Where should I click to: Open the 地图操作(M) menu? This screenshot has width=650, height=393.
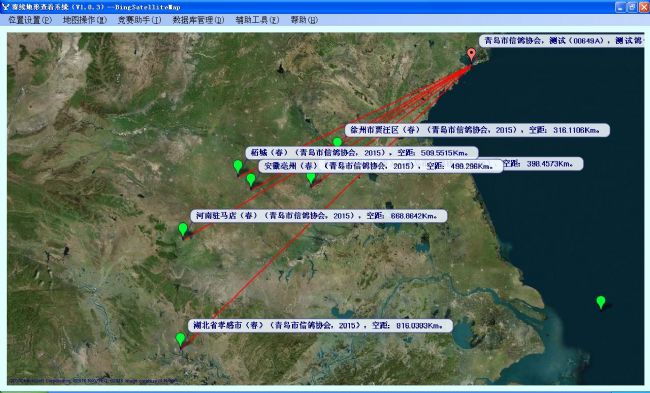tap(85, 20)
